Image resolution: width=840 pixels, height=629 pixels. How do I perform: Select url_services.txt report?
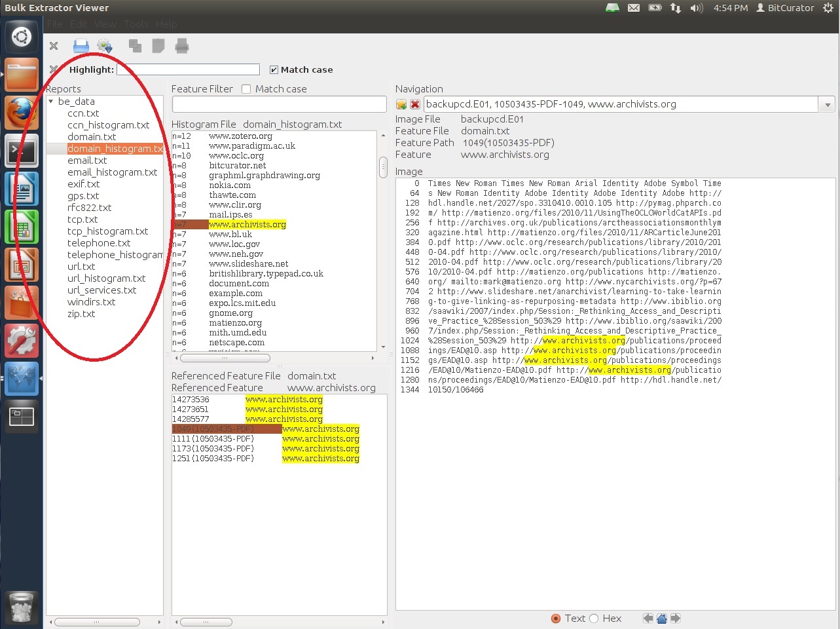tap(102, 290)
